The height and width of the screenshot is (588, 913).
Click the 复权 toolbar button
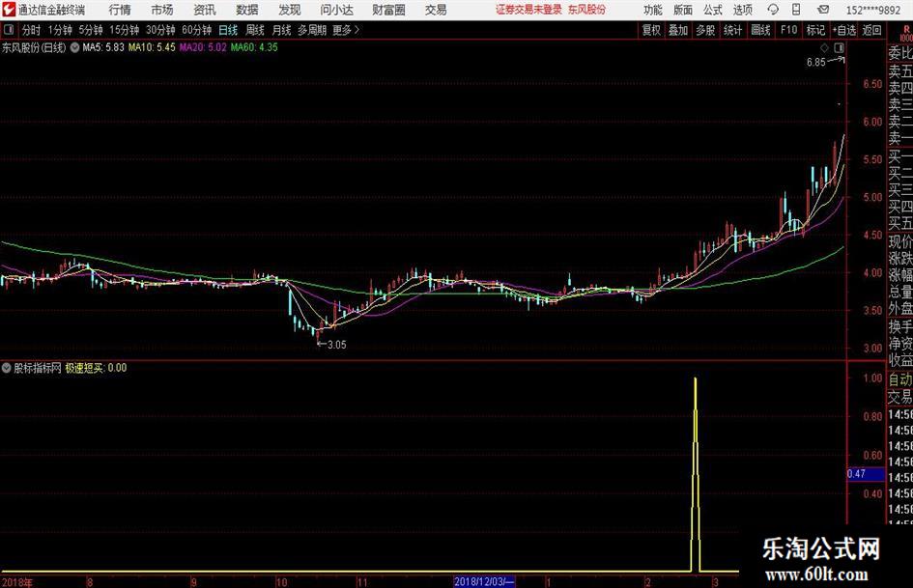pyautogui.click(x=651, y=30)
